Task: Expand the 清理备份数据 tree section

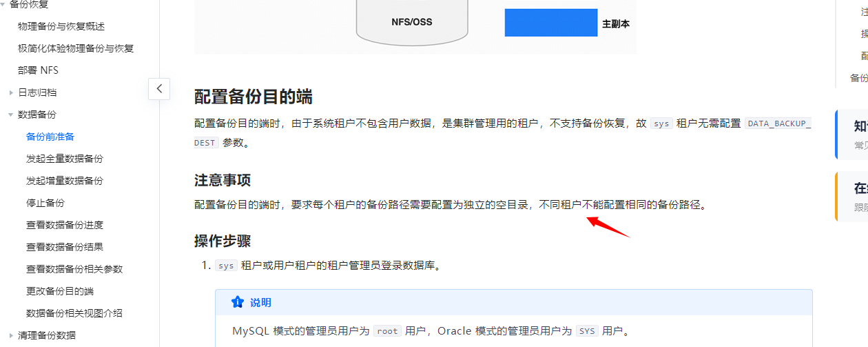Action: [11, 335]
